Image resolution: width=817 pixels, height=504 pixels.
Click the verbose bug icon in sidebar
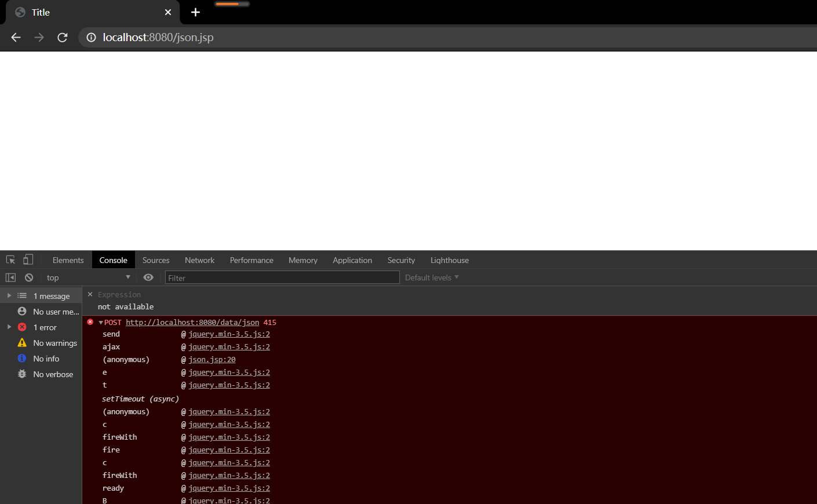(22, 374)
